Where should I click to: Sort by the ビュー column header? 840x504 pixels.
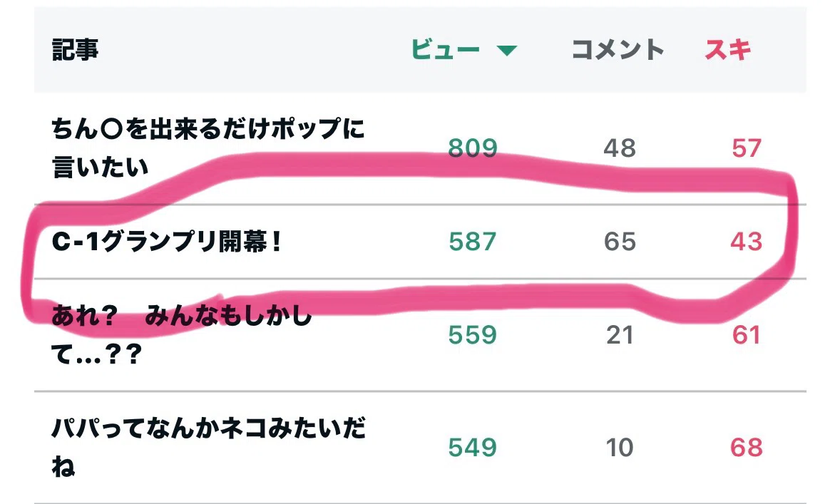point(445,50)
